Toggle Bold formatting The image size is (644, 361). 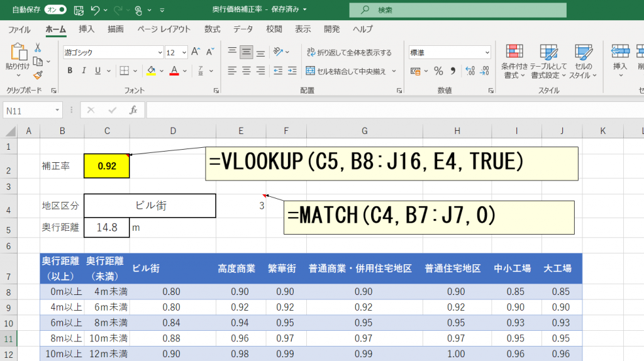[70, 70]
